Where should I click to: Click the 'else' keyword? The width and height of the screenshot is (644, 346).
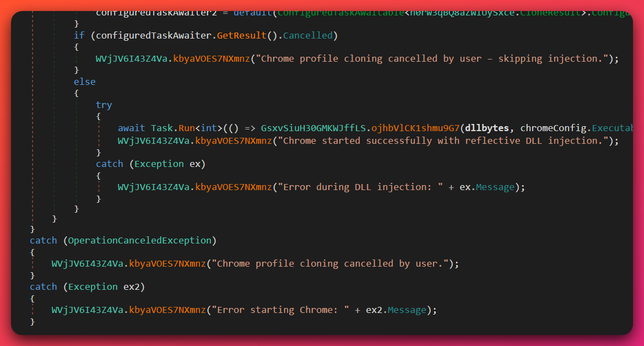click(x=85, y=82)
